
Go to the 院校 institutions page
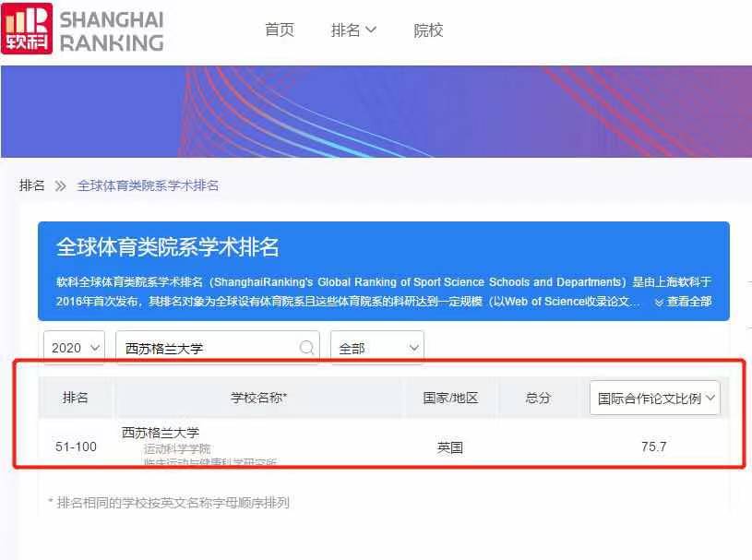(428, 30)
